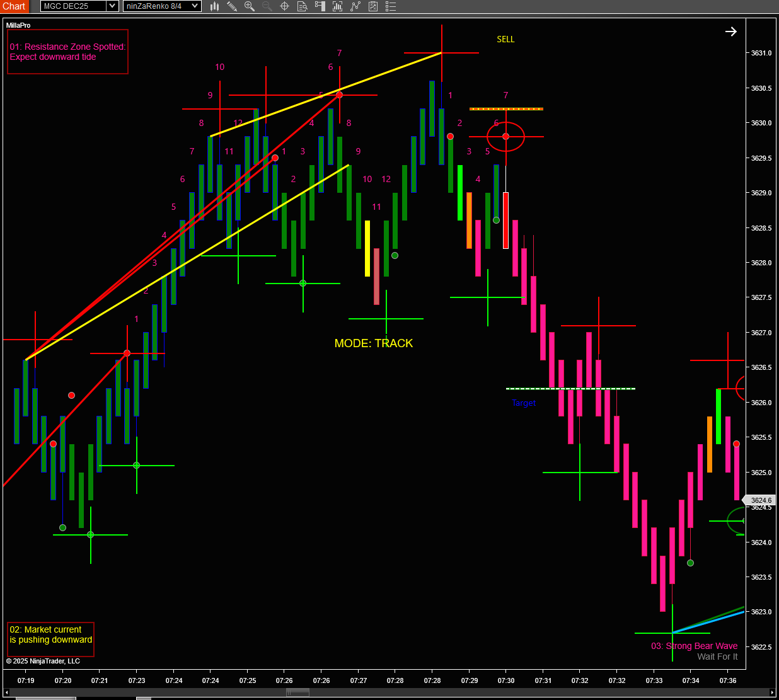Screen dimensions: 779x700
Task: Select the bar chart style icon
Action: pos(215,6)
